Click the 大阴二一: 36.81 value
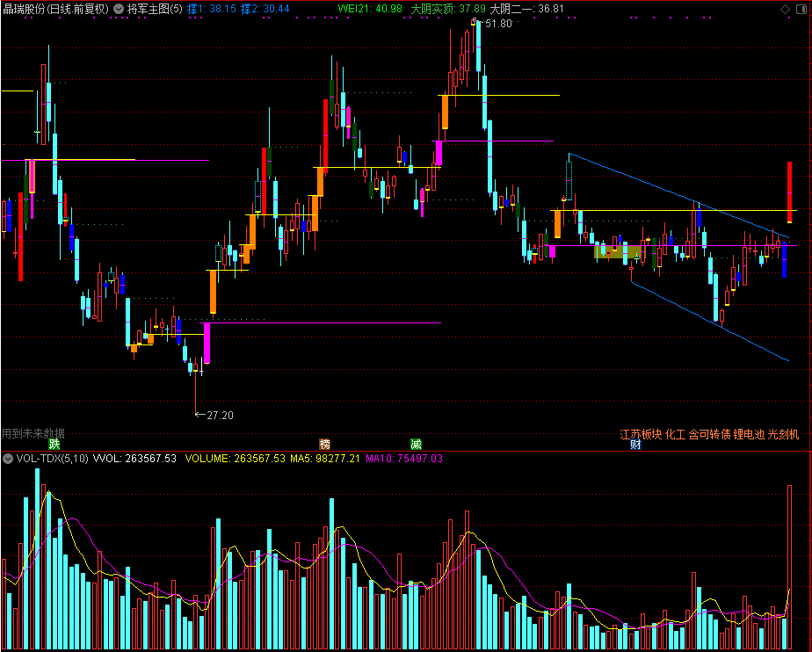The image size is (812, 652). point(526,9)
